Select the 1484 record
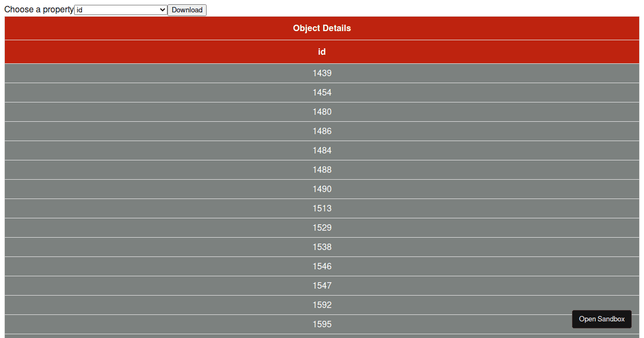The width and height of the screenshot is (644, 338). coord(321,150)
